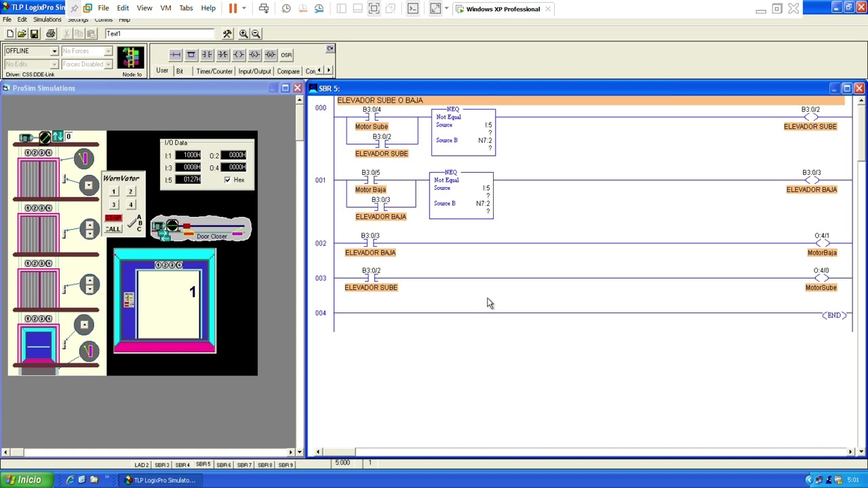Click the VM take snapshot clock icon
Screen dimensions: 868x488
(286, 9)
